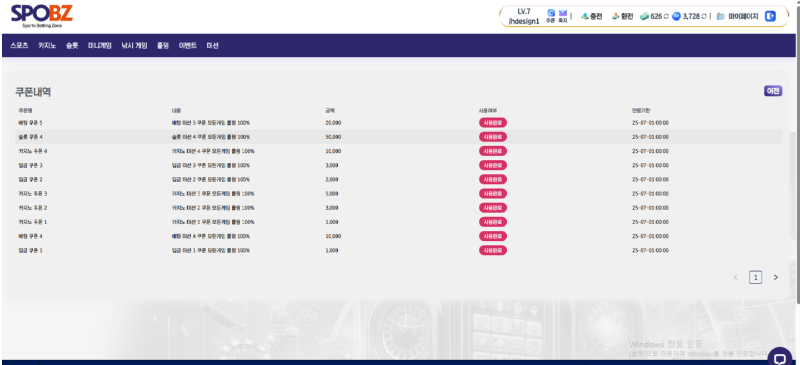This screenshot has width=800, height=365.
Task: Click the SPOBZ logo
Action: coord(42,15)
